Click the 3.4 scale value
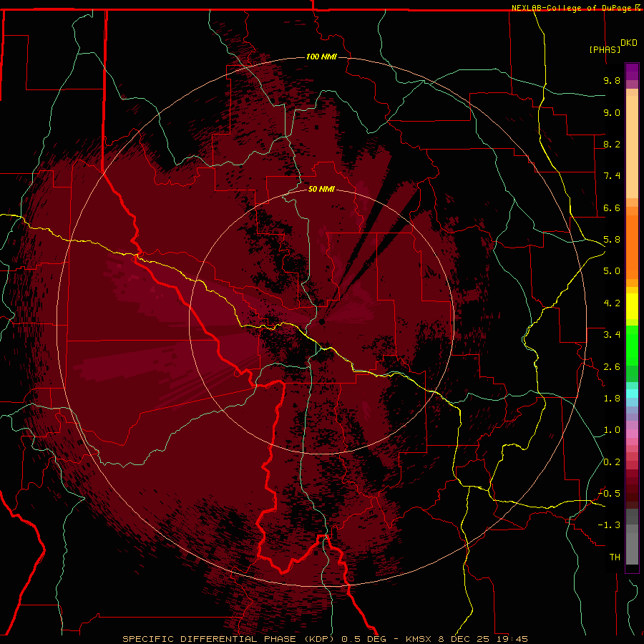This screenshot has height=644, width=644. pyautogui.click(x=612, y=335)
